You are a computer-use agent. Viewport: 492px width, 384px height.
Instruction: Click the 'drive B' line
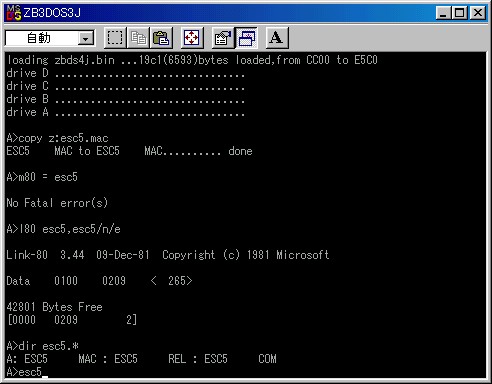(126, 99)
